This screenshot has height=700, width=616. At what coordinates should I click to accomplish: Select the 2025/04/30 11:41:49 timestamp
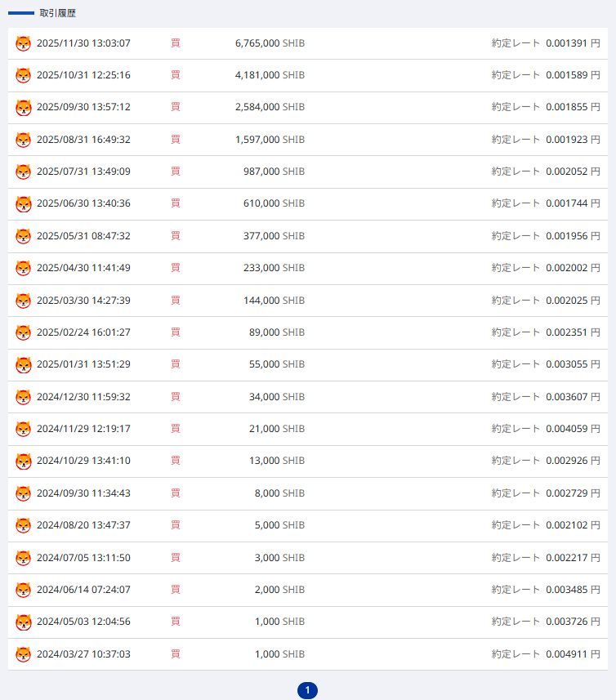(83, 268)
